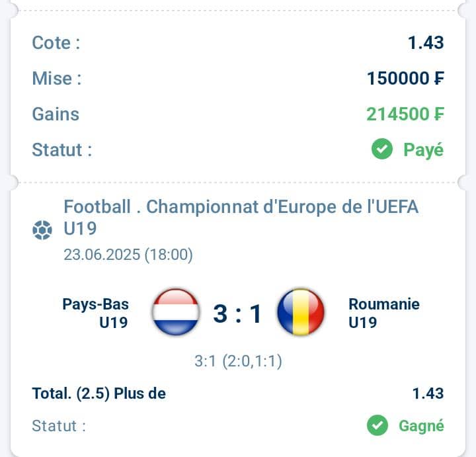Click the bet odds 1.43 beside Total
The height and width of the screenshot is (457, 476).
click(x=428, y=394)
